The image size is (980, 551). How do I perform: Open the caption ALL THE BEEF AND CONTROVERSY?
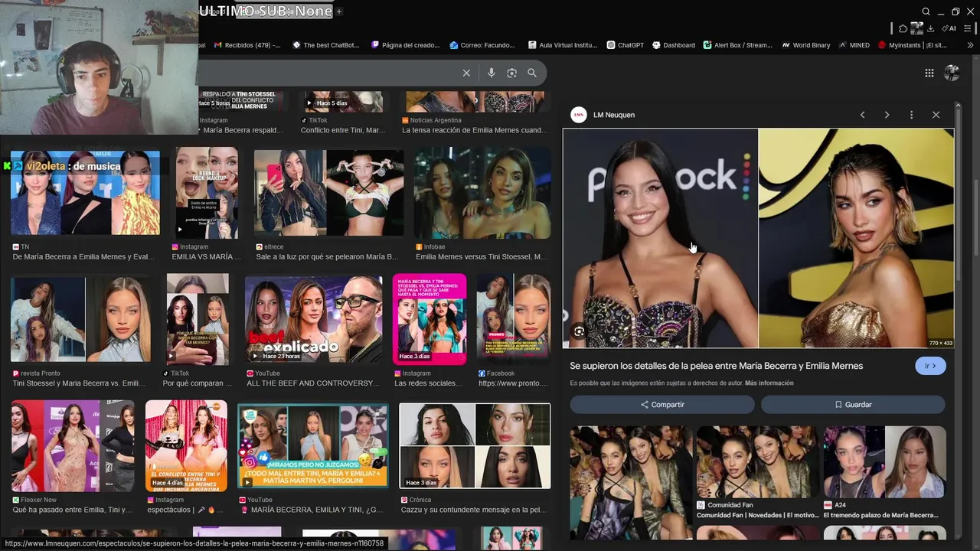tap(312, 383)
